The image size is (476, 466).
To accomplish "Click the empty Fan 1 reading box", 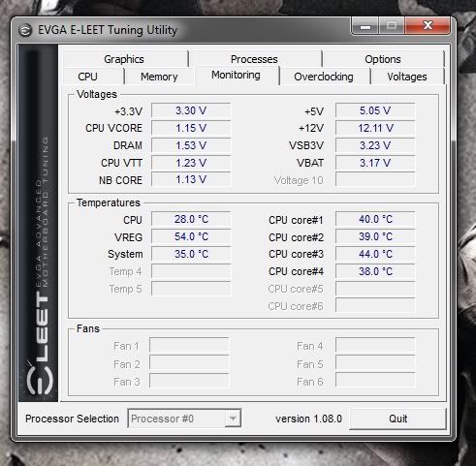I will coord(189,345).
